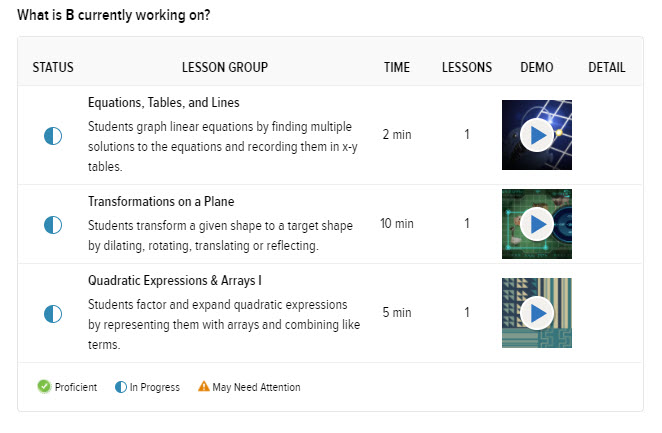Click the In Progress legend icon
The width and height of the screenshot is (662, 433).
pyautogui.click(x=121, y=387)
